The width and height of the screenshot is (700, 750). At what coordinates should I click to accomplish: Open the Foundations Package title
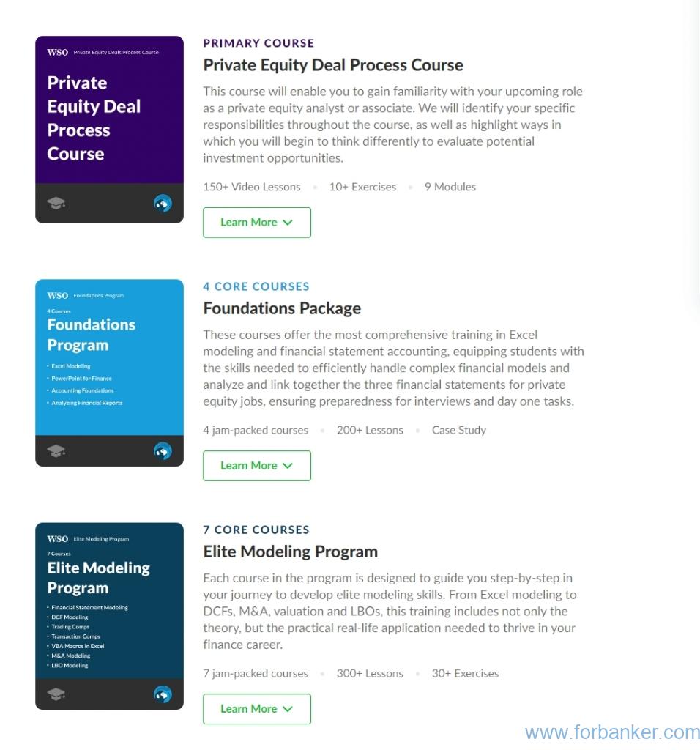282,308
